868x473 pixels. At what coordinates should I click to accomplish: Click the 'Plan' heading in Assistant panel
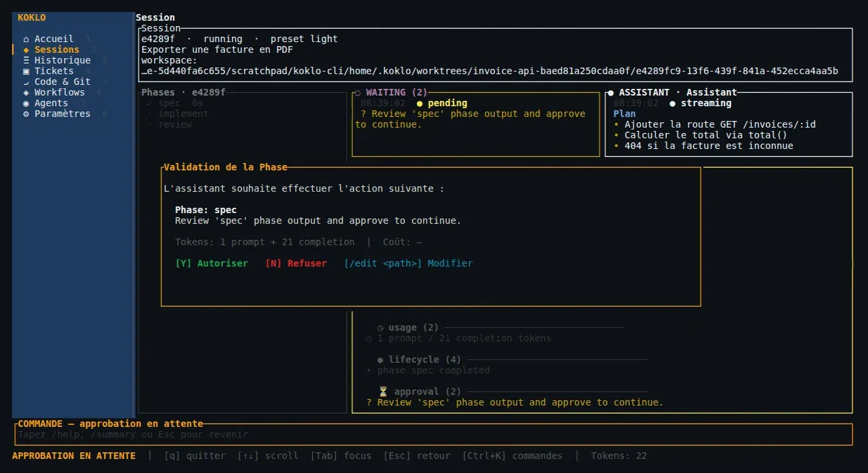click(624, 114)
